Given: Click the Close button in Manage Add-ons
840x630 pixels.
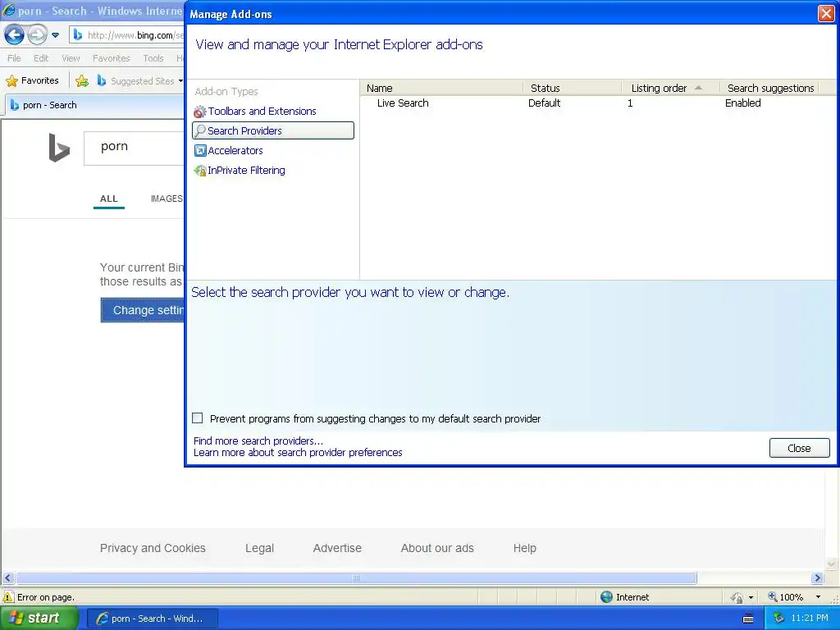Looking at the screenshot, I should pos(799,448).
